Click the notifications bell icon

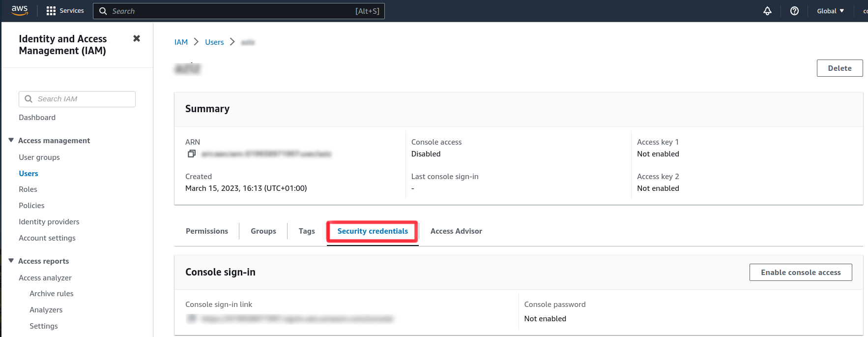click(767, 11)
